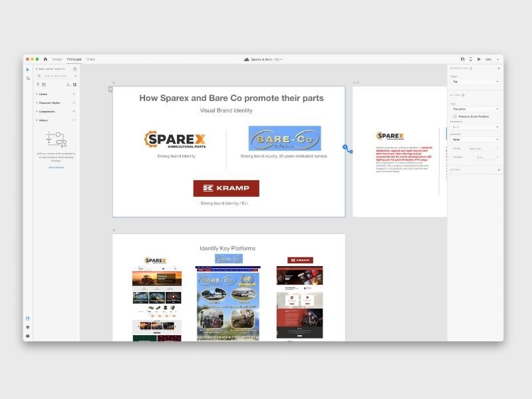The height and width of the screenshot is (399, 532).
Task: Click the cloud document icon in title bar
Action: tap(247, 59)
